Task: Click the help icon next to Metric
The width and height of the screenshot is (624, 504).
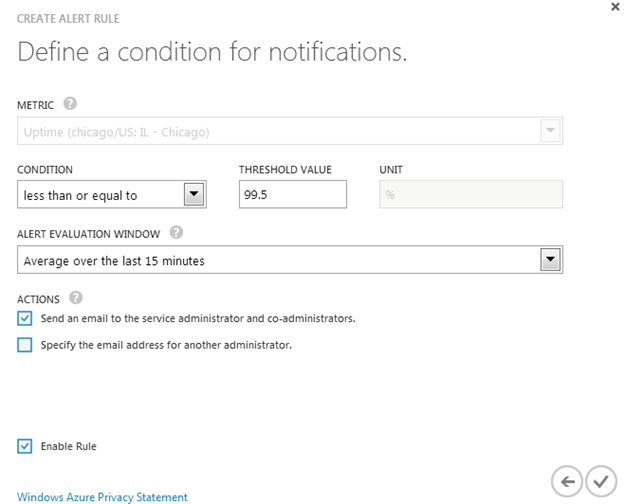Action: [x=70, y=103]
